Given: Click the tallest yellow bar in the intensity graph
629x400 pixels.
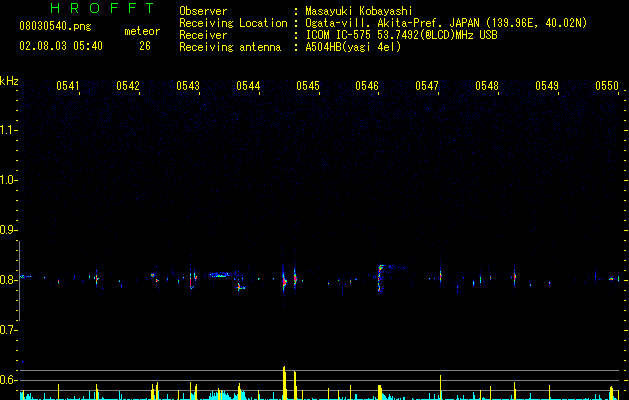Looking at the screenshot, I should point(284,382).
